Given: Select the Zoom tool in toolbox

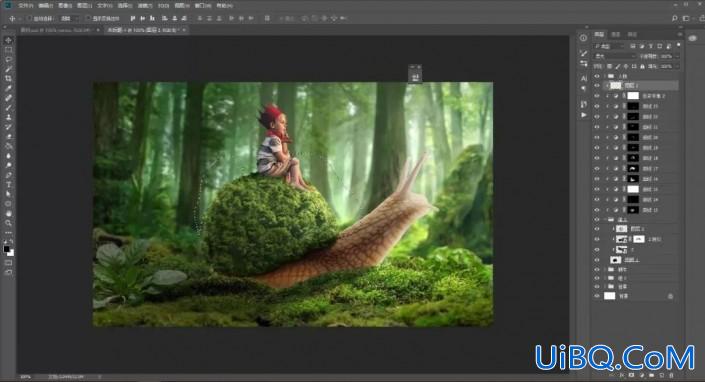Looking at the screenshot, I should 9,223.
